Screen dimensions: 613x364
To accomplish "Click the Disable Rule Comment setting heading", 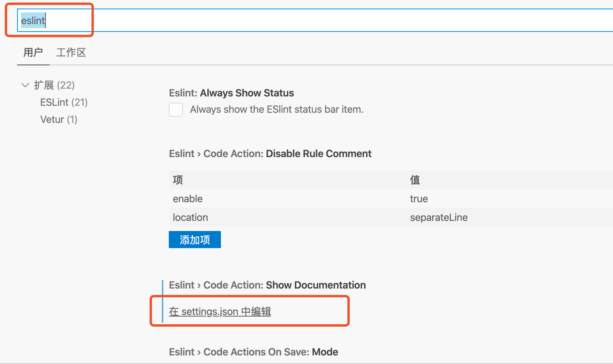I will [x=270, y=154].
